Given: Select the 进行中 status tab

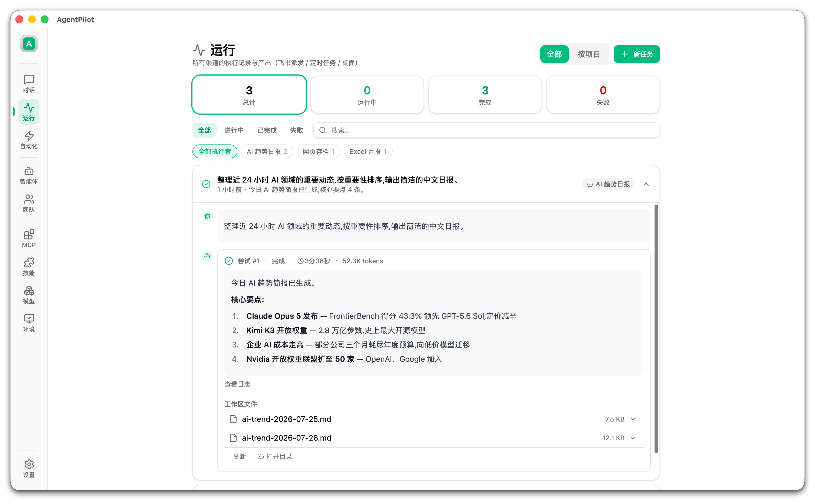Looking at the screenshot, I should tap(234, 130).
